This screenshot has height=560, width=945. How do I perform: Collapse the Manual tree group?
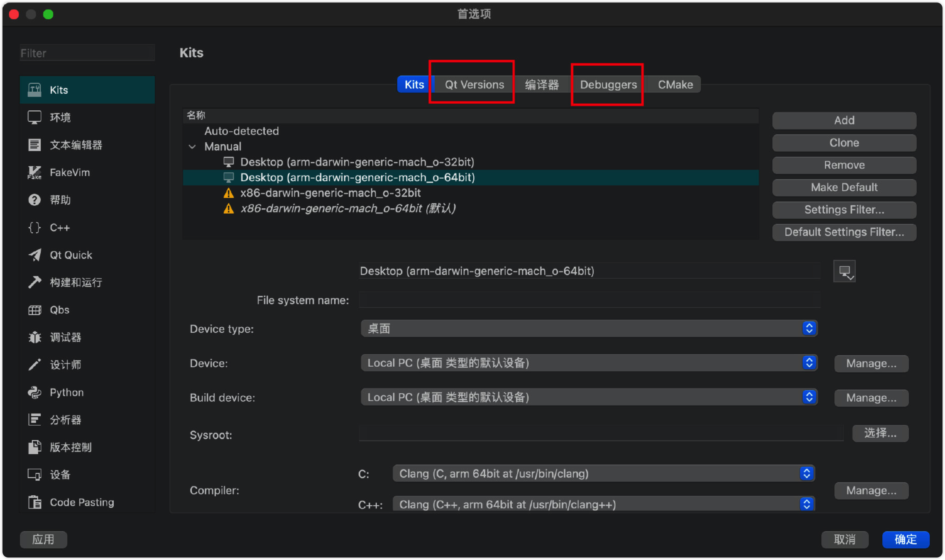(x=192, y=146)
